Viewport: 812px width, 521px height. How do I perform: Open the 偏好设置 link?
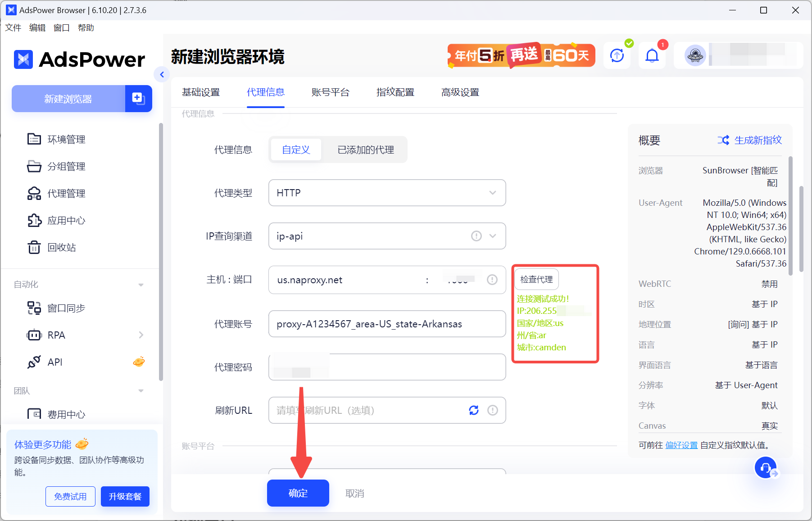681,445
